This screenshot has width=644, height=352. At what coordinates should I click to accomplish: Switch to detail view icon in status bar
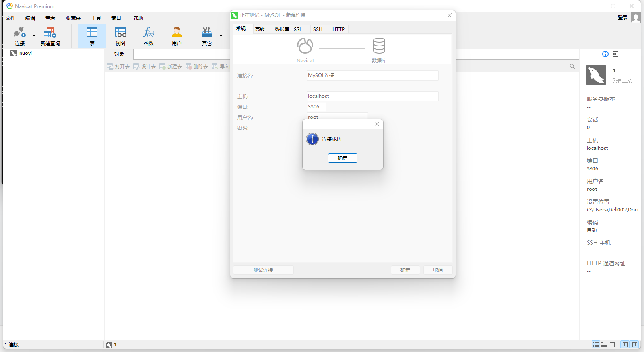[604, 345]
